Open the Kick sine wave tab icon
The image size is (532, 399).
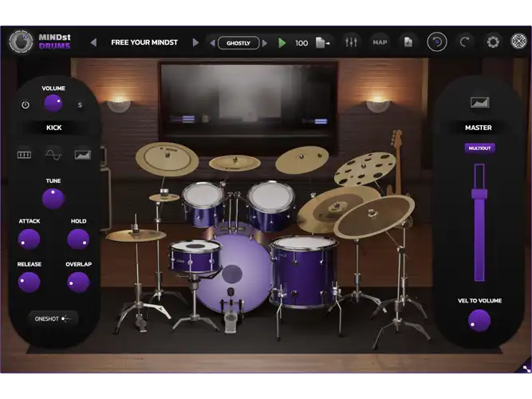pos(53,155)
